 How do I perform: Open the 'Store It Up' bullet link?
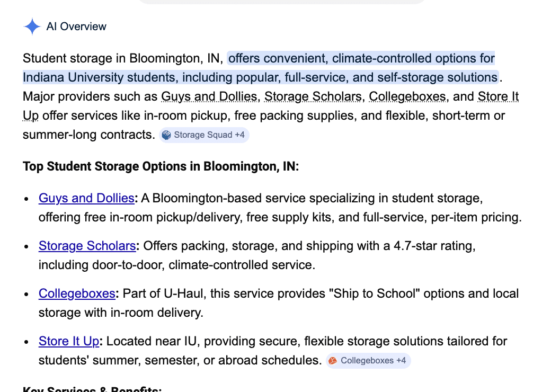tap(68, 341)
